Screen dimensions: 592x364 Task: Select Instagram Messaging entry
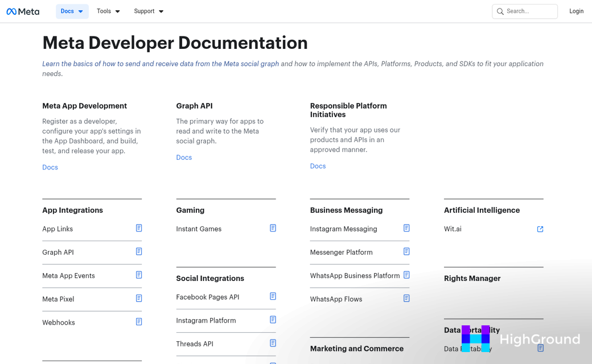(344, 229)
